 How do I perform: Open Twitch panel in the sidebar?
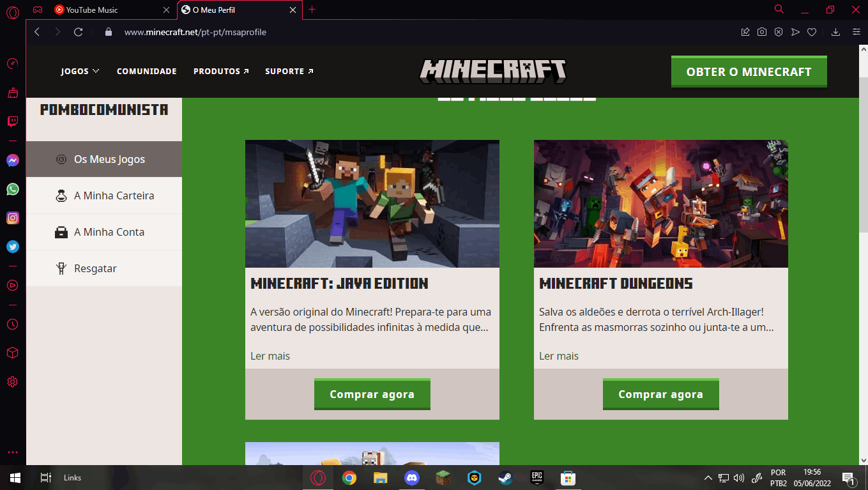click(12, 121)
